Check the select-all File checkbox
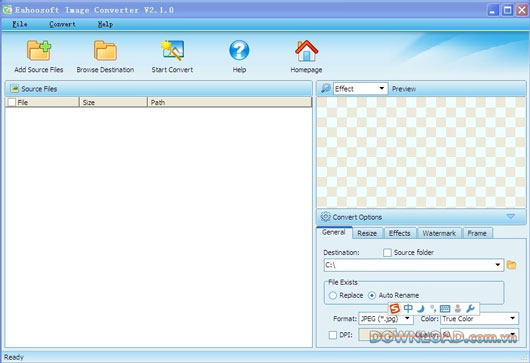This screenshot has width=530, height=363. coord(12,102)
